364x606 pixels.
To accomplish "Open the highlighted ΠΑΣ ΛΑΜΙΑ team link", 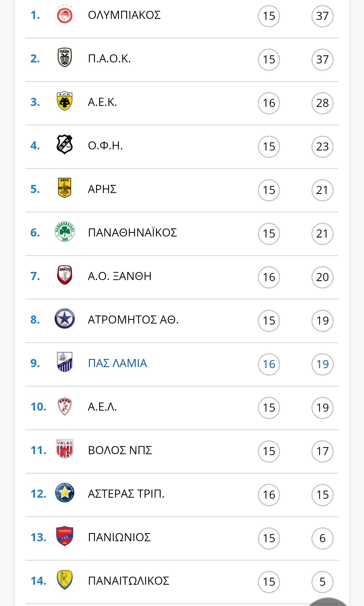I will click(117, 363).
